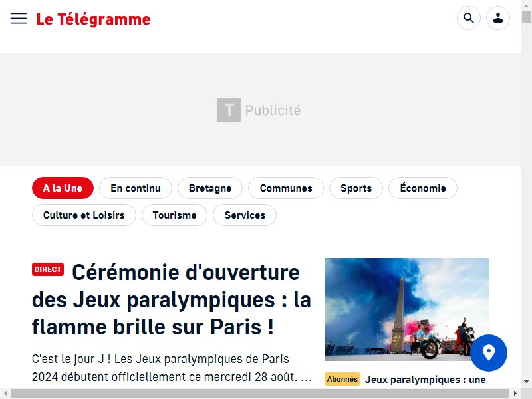Switch to the En continu tab

coord(136,188)
